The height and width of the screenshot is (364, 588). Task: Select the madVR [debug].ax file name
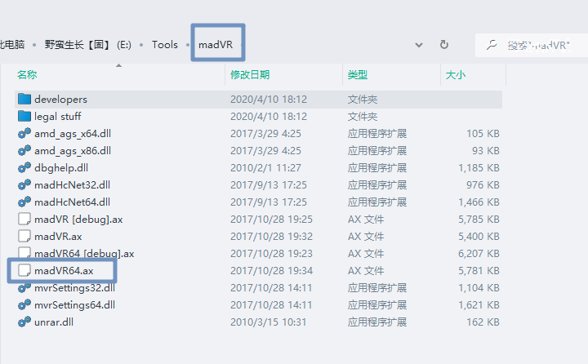(78, 220)
